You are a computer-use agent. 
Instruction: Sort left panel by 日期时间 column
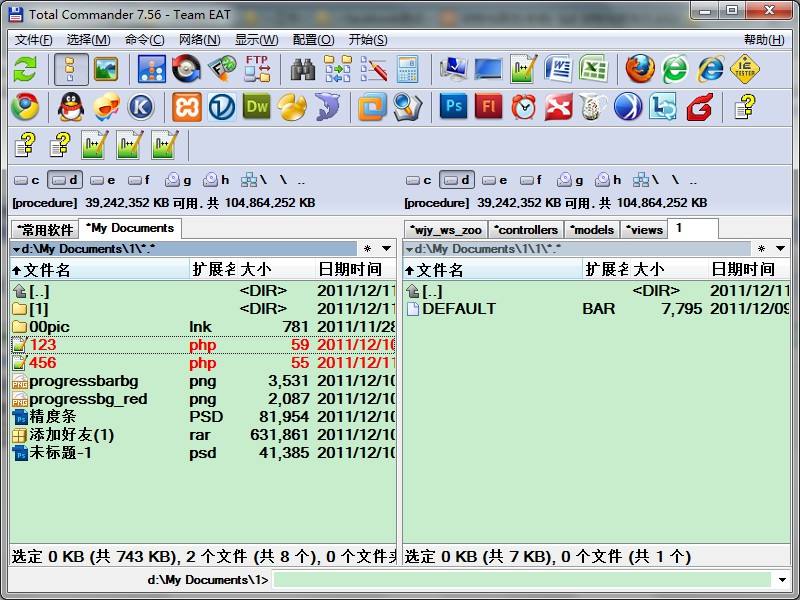(355, 269)
